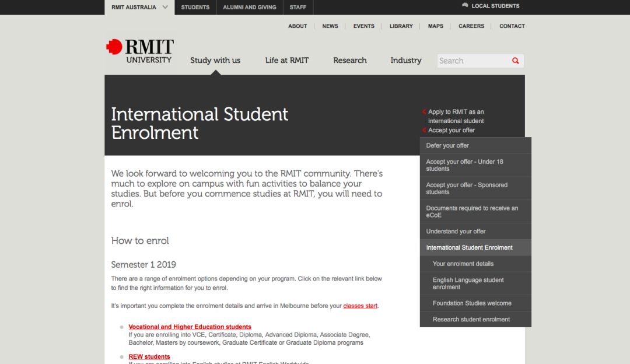Click the Local Students speech bubble icon
630x364 pixels.
point(465,6)
